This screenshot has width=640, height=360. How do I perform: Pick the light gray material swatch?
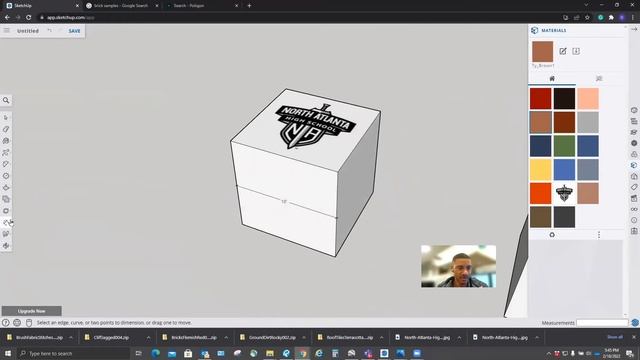tap(588, 122)
